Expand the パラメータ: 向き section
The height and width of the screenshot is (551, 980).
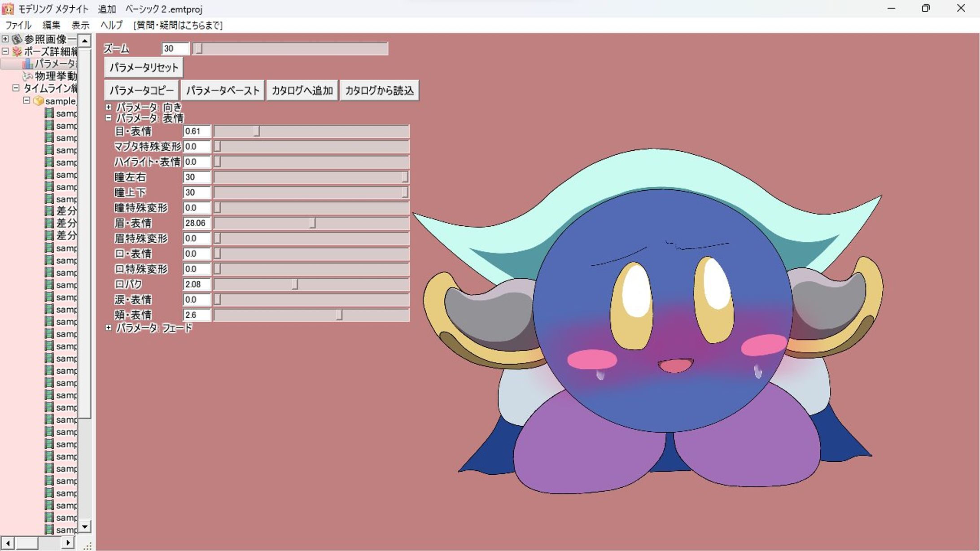[x=109, y=107]
